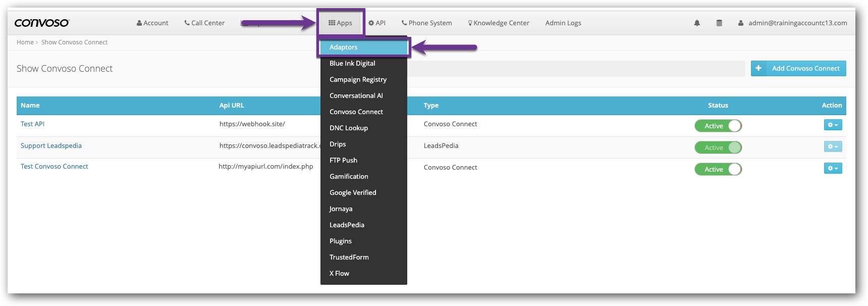Select Convoso Connect in the Apps dropdown
Viewport: 868px width, 306px height.
tap(364, 112)
